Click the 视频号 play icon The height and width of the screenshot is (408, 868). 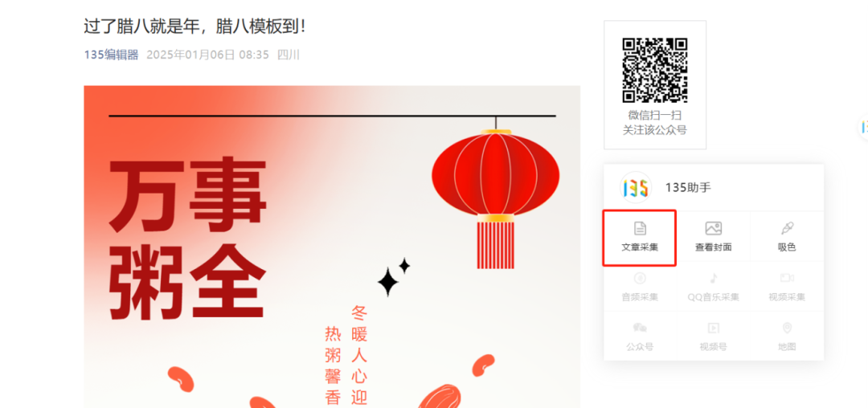click(x=713, y=328)
